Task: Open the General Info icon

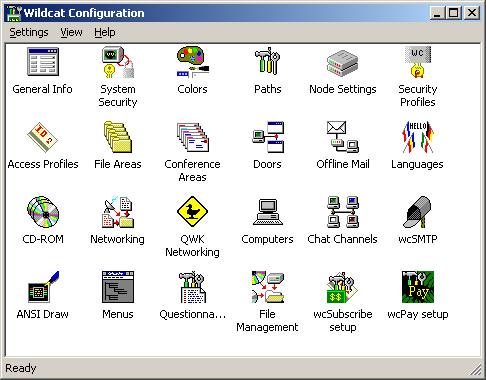Action: (x=43, y=62)
